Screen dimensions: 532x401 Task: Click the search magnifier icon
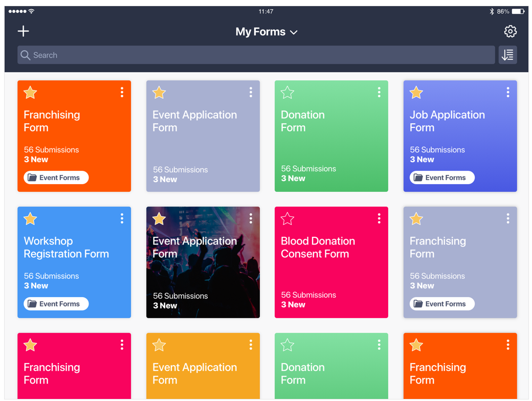(x=25, y=55)
